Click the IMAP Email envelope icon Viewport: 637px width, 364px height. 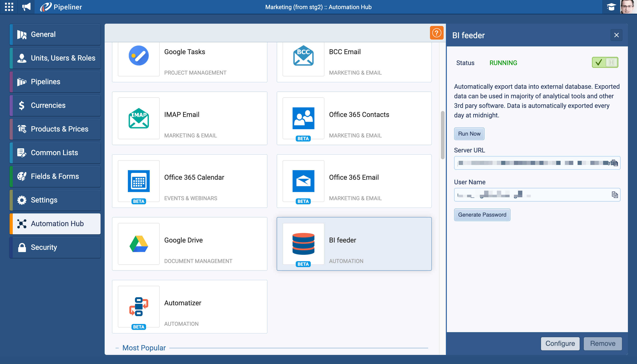[139, 118]
